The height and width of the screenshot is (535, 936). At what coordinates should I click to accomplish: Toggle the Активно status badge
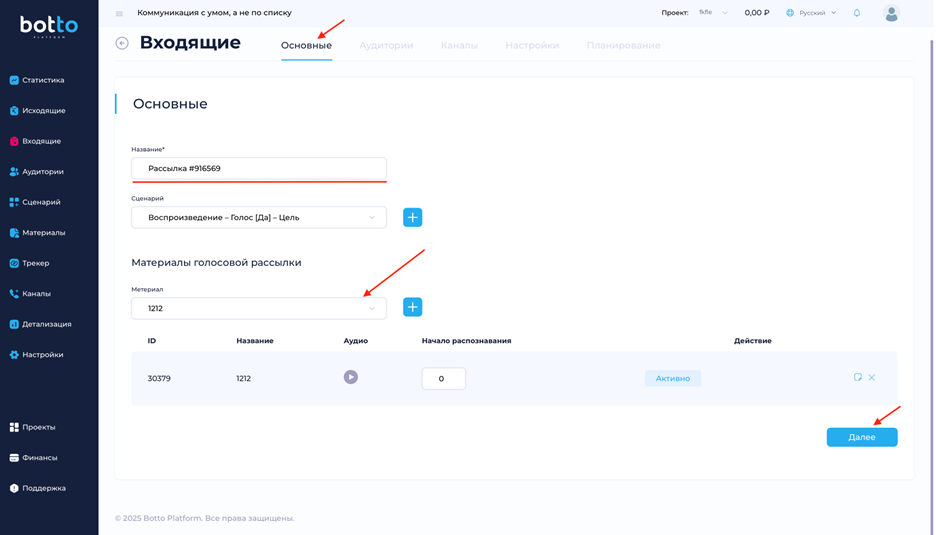coord(672,378)
